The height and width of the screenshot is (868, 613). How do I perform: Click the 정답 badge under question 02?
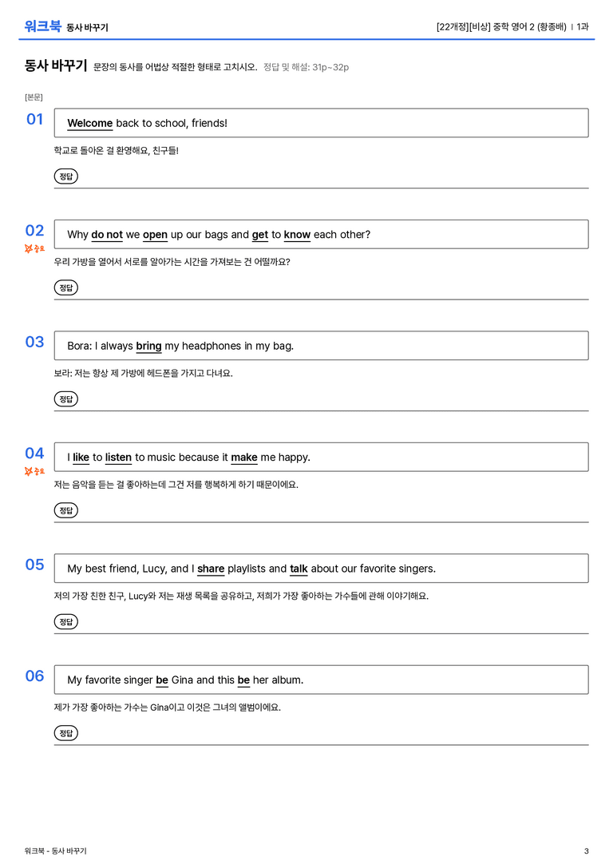pos(65,287)
